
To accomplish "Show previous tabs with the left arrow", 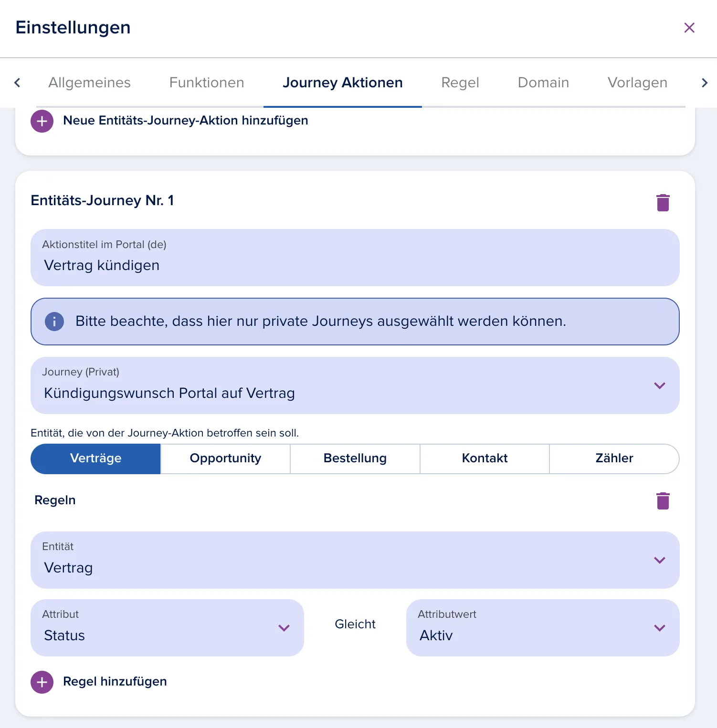I will 17,83.
